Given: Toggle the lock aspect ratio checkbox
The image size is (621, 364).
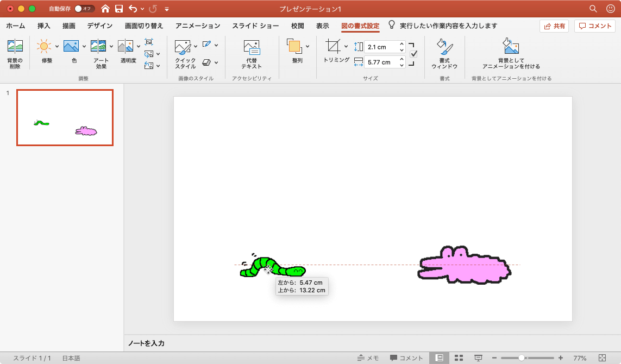Looking at the screenshot, I should tap(413, 54).
